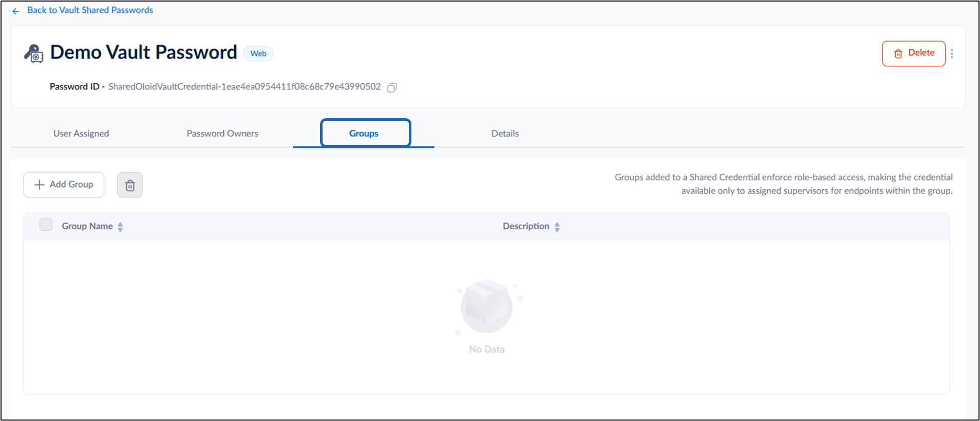Click the Description column header
The image size is (980, 421).
coord(526,226)
